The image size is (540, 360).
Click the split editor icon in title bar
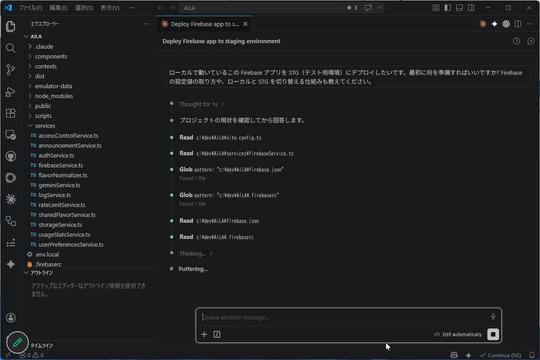click(518, 24)
